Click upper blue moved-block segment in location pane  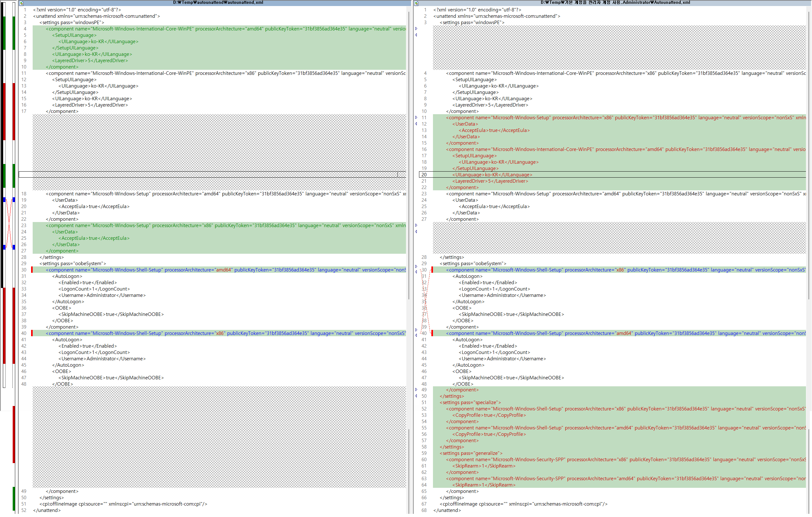click(x=4, y=200)
